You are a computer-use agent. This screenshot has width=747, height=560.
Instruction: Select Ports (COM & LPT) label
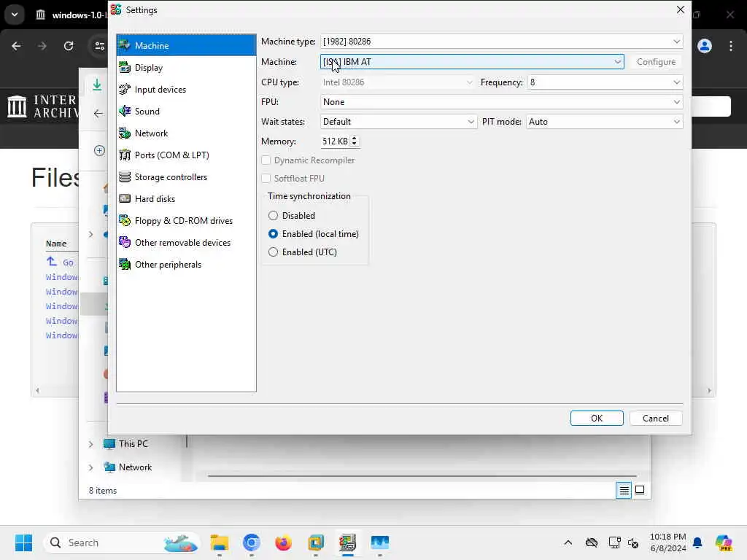172,155
